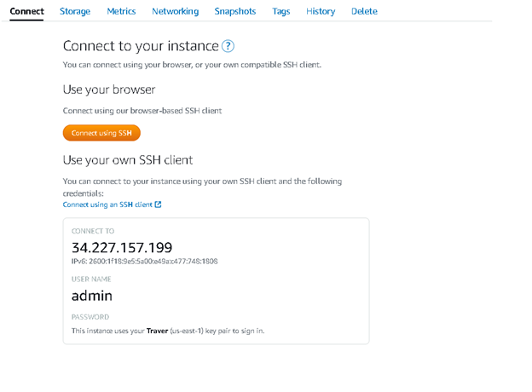Image resolution: width=532 pixels, height=392 pixels.
Task: Click the IPv6 address line
Action: pos(145,261)
